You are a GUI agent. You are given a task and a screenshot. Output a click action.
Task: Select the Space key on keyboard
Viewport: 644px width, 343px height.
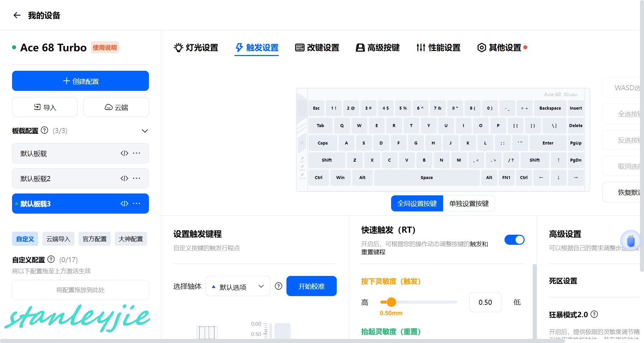tap(427, 178)
